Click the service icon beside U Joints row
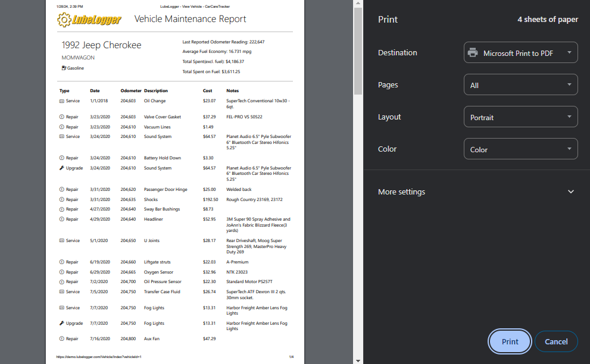 tap(62, 241)
